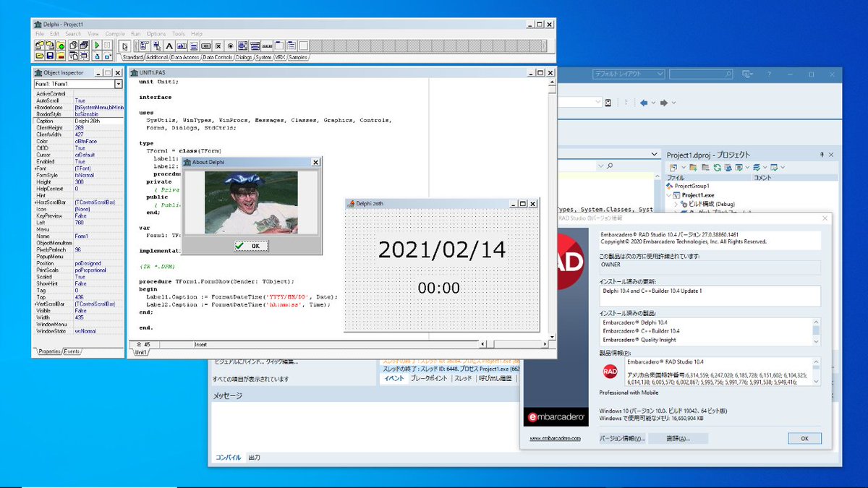This screenshot has width=868, height=488.
Task: Expand the ビルド構成 (Debug) node
Action: [x=676, y=204]
